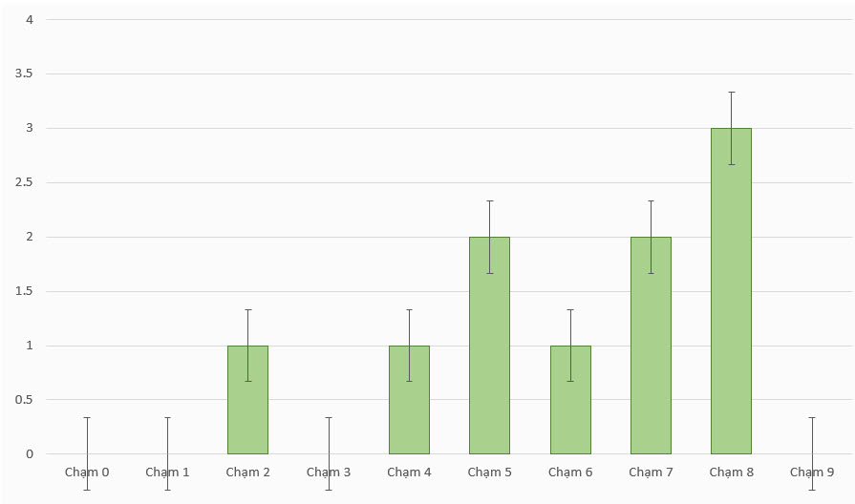Click the Chạm 7 bar

pyautogui.click(x=651, y=346)
